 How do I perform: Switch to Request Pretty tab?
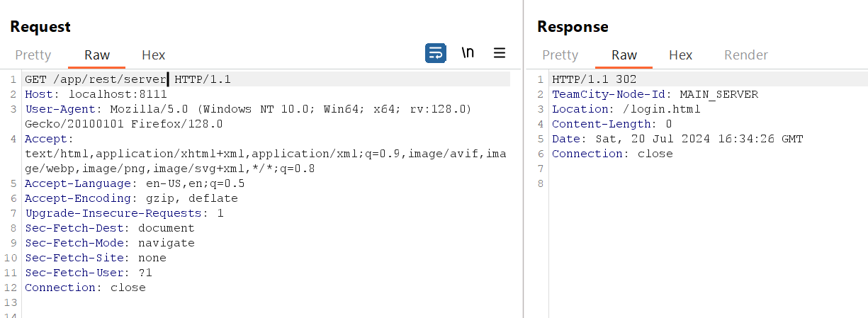pyautogui.click(x=33, y=55)
